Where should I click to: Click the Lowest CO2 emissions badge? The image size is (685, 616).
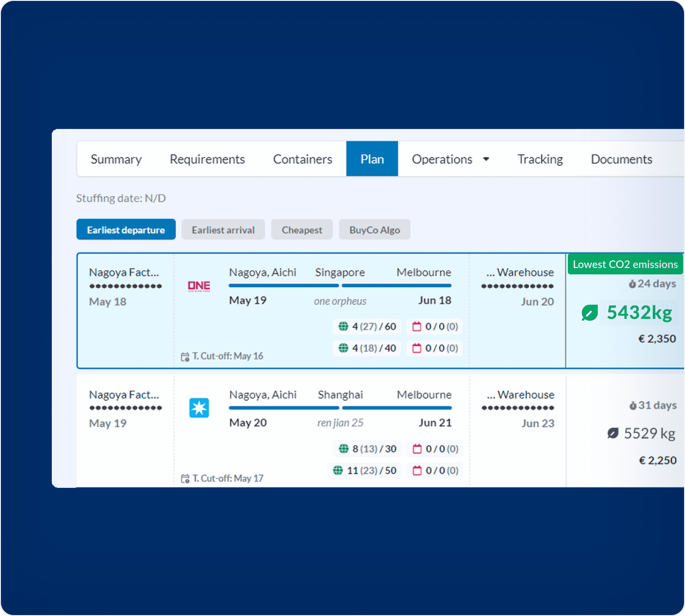[x=625, y=264]
